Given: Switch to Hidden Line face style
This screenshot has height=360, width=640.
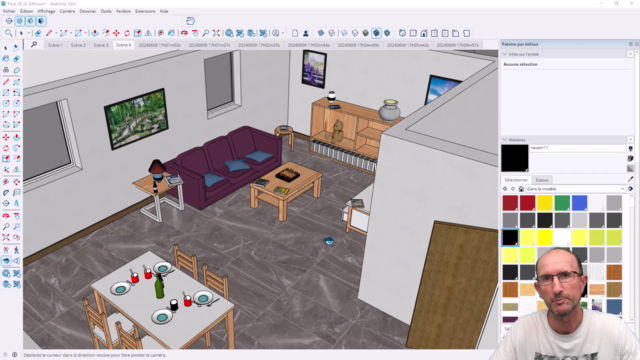Looking at the screenshot, I should click(355, 33).
